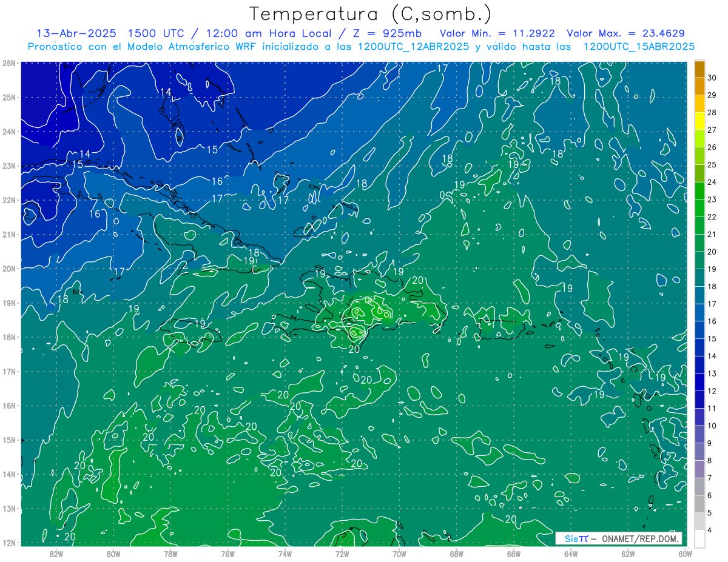This screenshot has width=728, height=562.
Task: Click the '11' label on the color scale
Action: [x=712, y=408]
